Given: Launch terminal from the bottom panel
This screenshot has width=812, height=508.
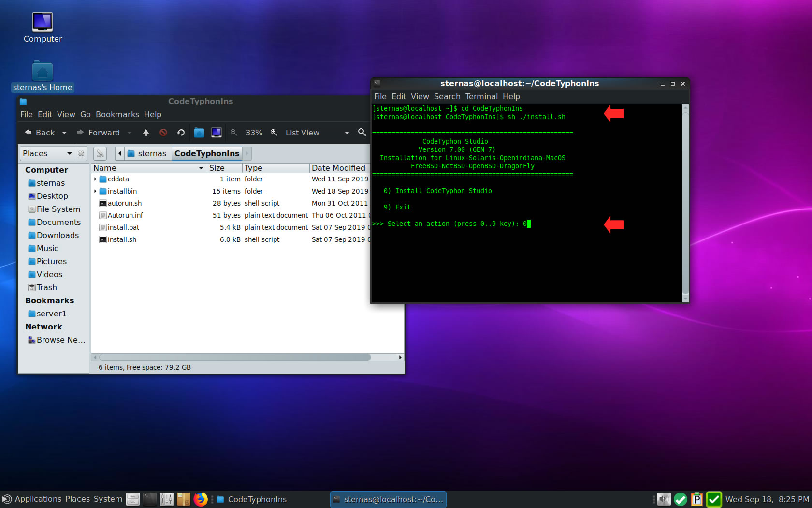Looking at the screenshot, I should click(150, 499).
